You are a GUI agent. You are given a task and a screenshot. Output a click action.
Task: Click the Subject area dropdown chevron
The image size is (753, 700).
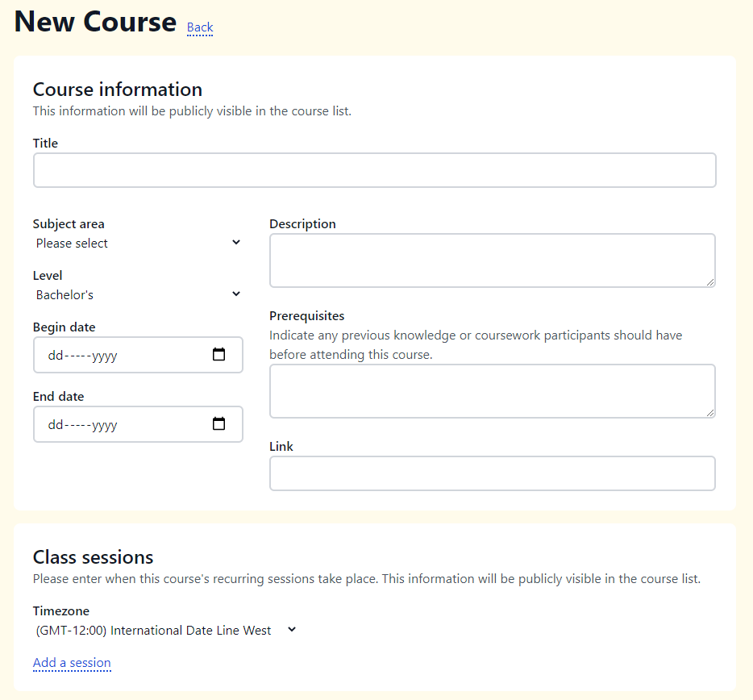[235, 242]
